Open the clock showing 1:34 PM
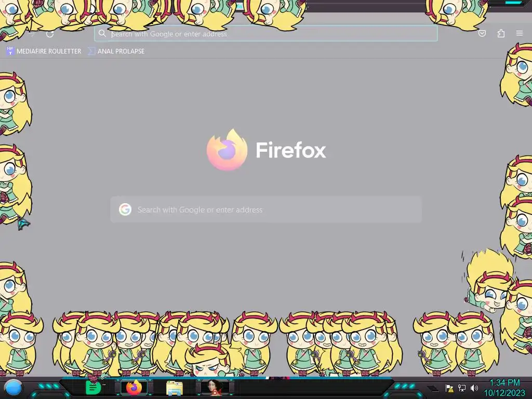Viewport: 532px width, 399px height. tap(504, 383)
